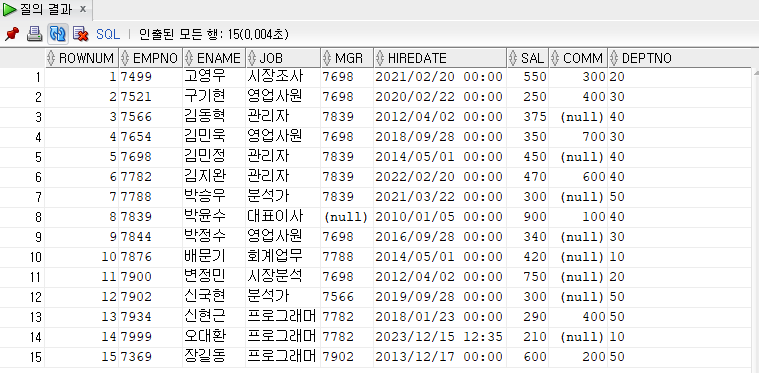Click hire date 2021/02/20 00:00
The image size is (759, 373).
(440, 76)
